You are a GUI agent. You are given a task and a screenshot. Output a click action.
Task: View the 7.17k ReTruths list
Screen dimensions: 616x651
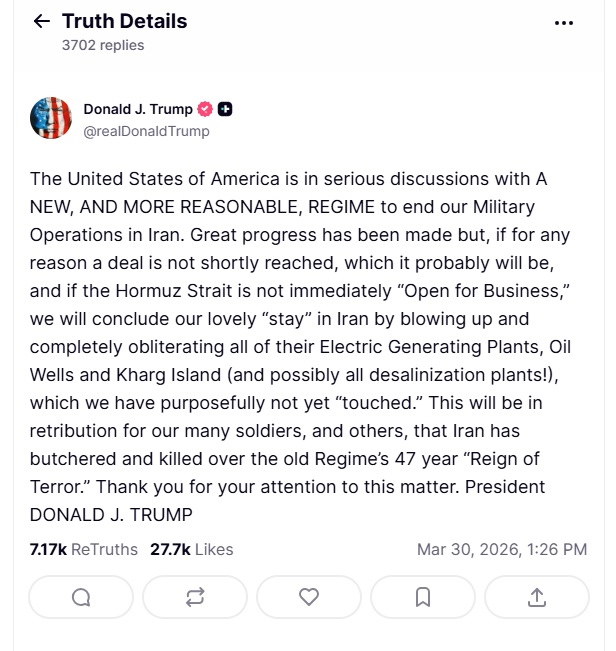(x=84, y=549)
